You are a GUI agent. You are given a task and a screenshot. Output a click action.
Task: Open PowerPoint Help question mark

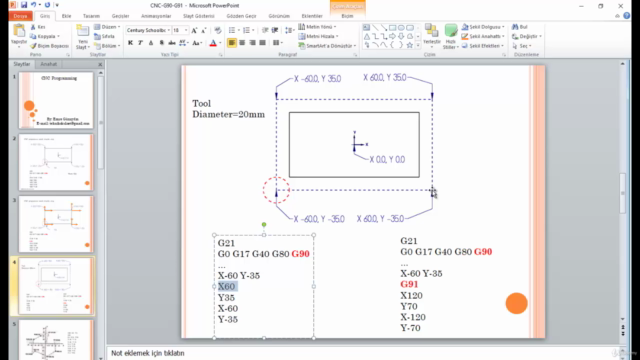point(627,16)
